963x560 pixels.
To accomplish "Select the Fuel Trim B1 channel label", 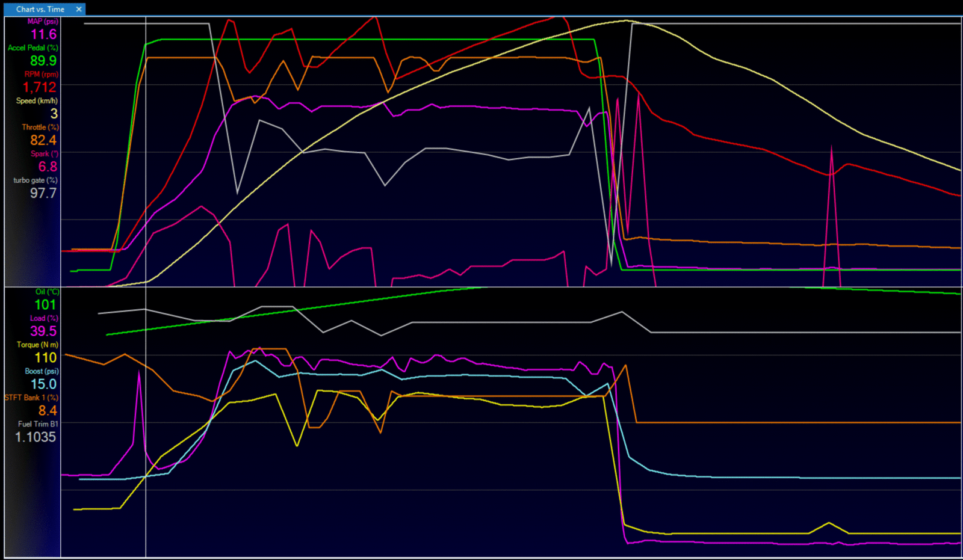I will pos(38,424).
